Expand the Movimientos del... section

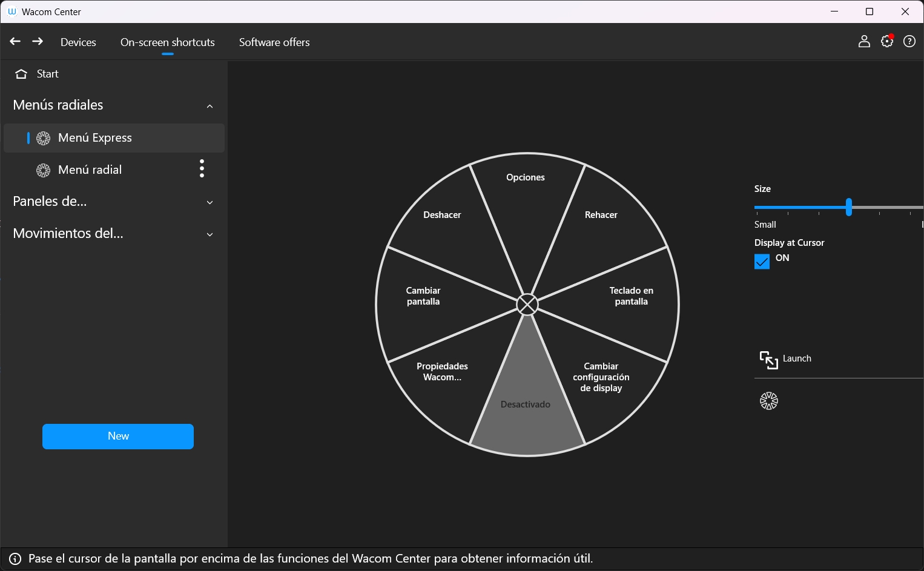coord(210,234)
